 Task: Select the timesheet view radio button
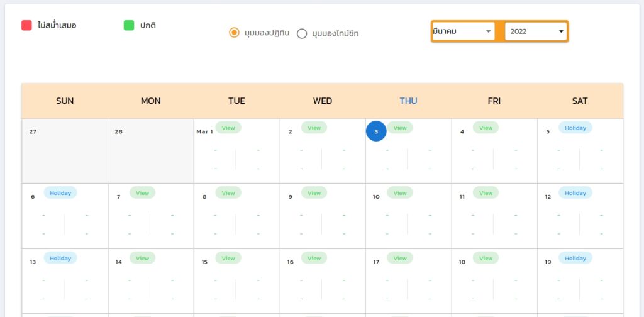[x=302, y=33]
